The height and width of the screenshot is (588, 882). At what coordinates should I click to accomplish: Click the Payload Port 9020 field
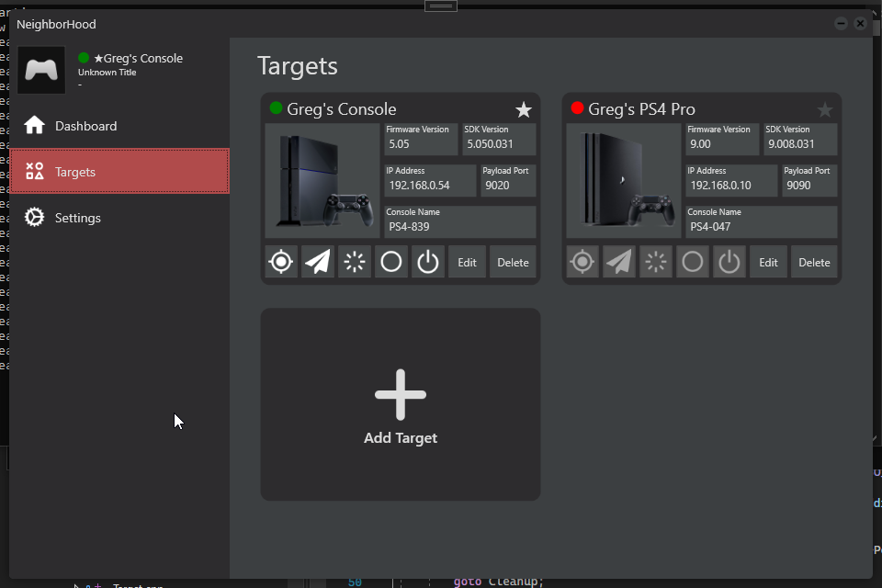point(508,181)
